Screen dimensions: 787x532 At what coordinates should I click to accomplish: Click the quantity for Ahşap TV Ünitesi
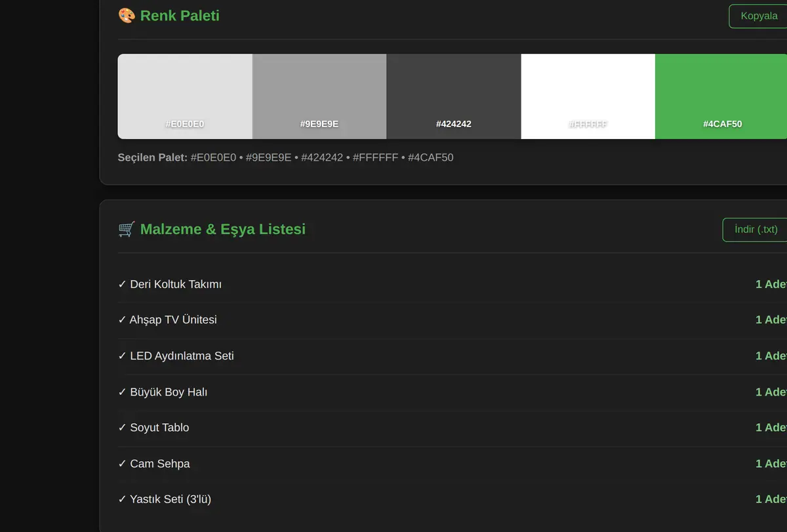[771, 319]
